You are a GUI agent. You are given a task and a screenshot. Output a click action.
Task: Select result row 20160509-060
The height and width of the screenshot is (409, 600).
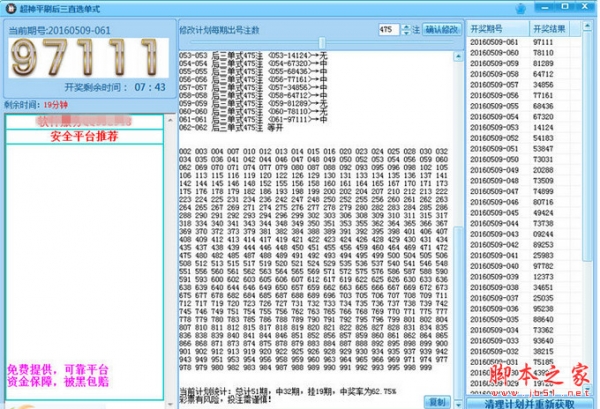coord(524,53)
